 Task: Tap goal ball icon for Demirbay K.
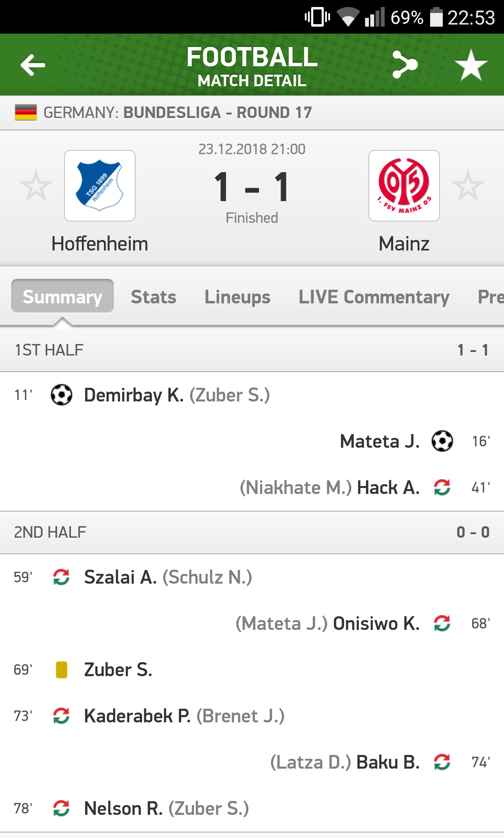tap(62, 395)
